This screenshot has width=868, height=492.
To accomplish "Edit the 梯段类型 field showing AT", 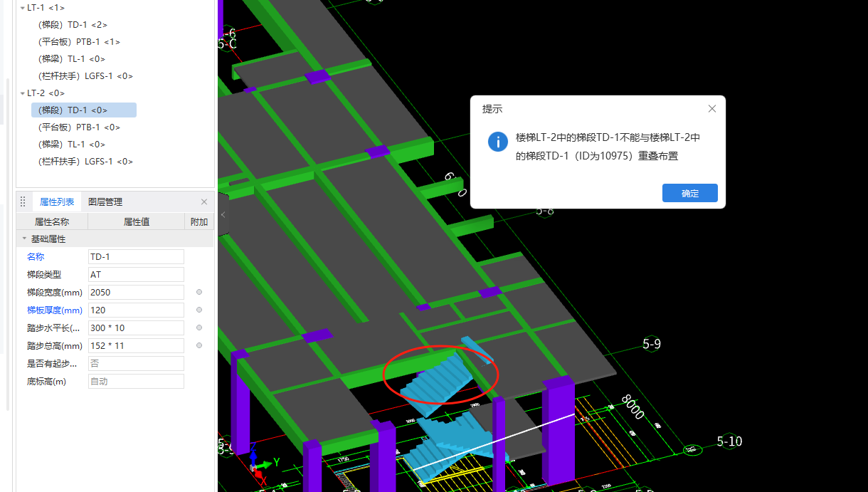I will 136,274.
